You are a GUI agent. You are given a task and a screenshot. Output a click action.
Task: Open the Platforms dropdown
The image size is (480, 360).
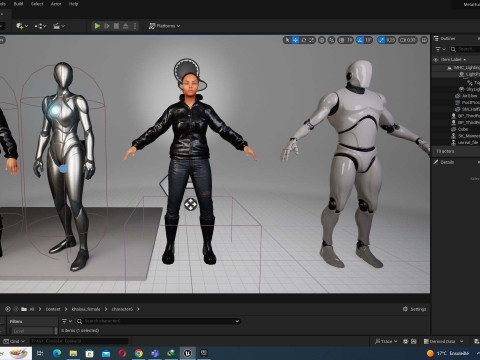pyautogui.click(x=164, y=26)
